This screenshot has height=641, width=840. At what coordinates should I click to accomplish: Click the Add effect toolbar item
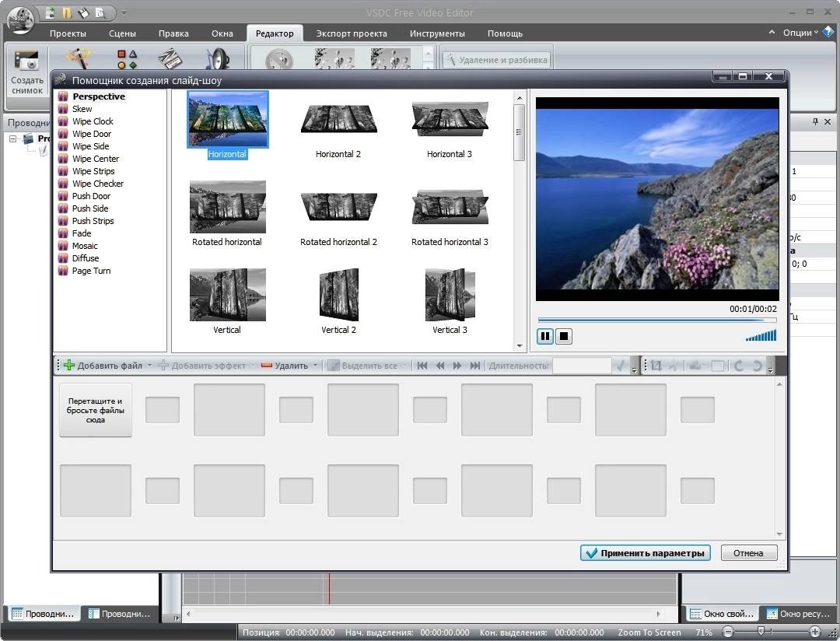click(201, 366)
